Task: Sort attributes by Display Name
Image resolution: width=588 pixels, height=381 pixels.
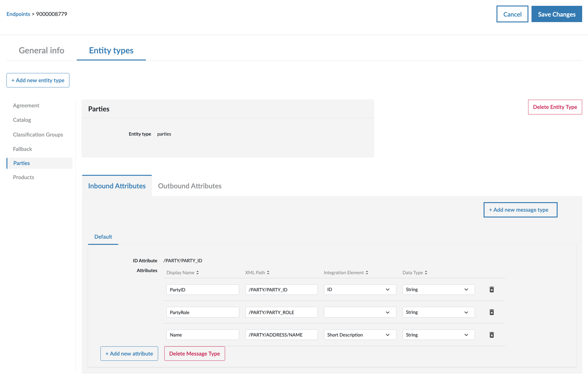Action: click(x=183, y=273)
